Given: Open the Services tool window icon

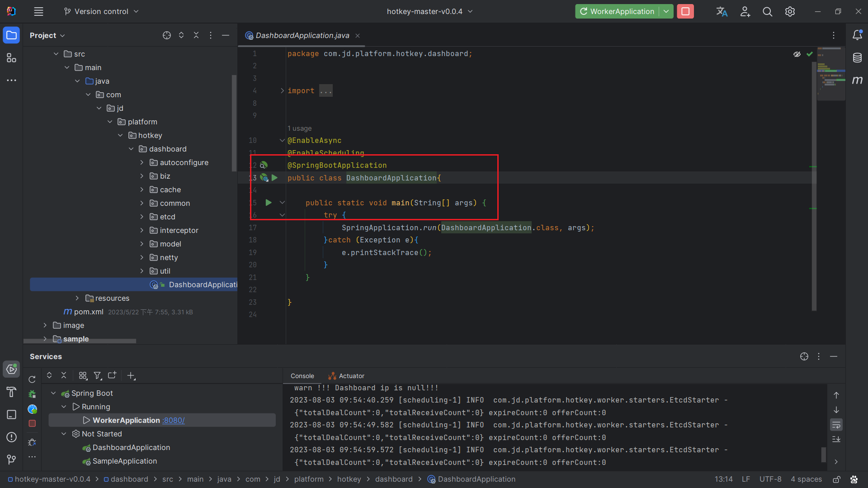Looking at the screenshot, I should coord(11,370).
